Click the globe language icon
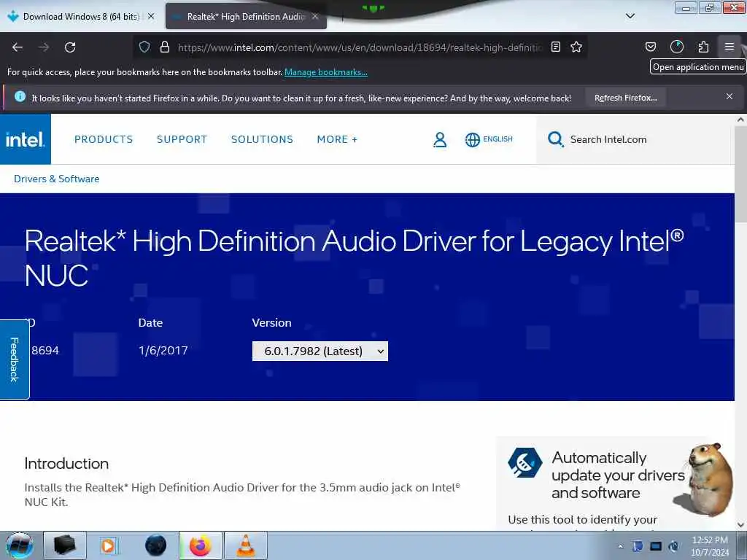Screen dimensions: 747x560 (x=472, y=139)
